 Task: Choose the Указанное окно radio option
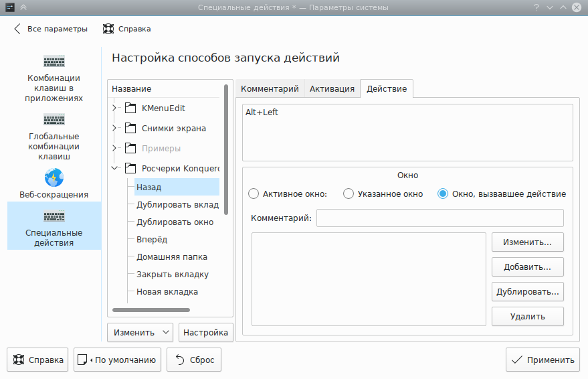349,194
